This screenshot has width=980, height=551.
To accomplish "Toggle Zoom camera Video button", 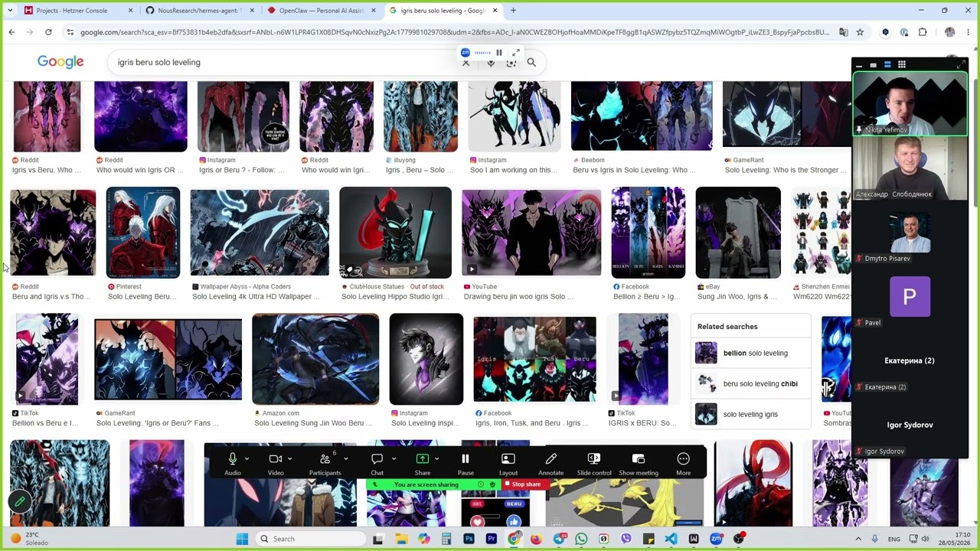I will (276, 464).
